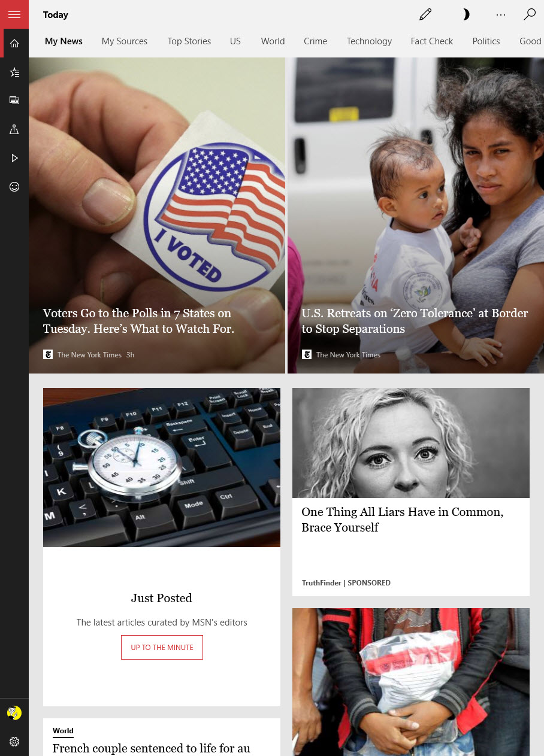Expand the more options ellipsis menu
Screen dimensions: 544x756
pos(501,14)
